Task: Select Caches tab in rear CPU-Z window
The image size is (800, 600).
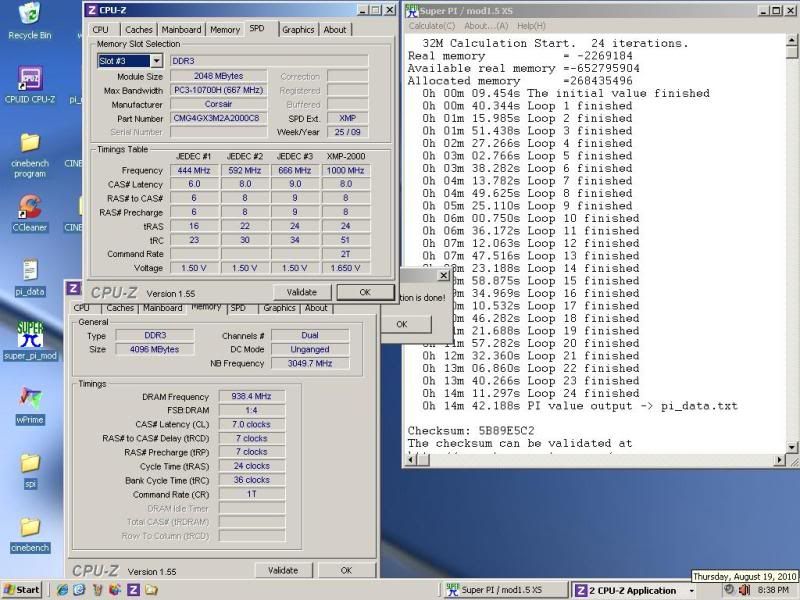Action: tap(120, 308)
